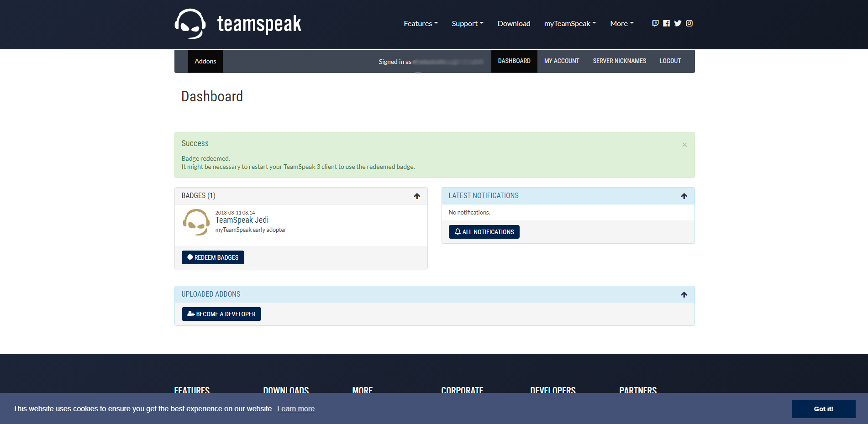Viewport: 868px width, 424px height.
Task: Collapse the Latest Notifications panel
Action: 684,196
